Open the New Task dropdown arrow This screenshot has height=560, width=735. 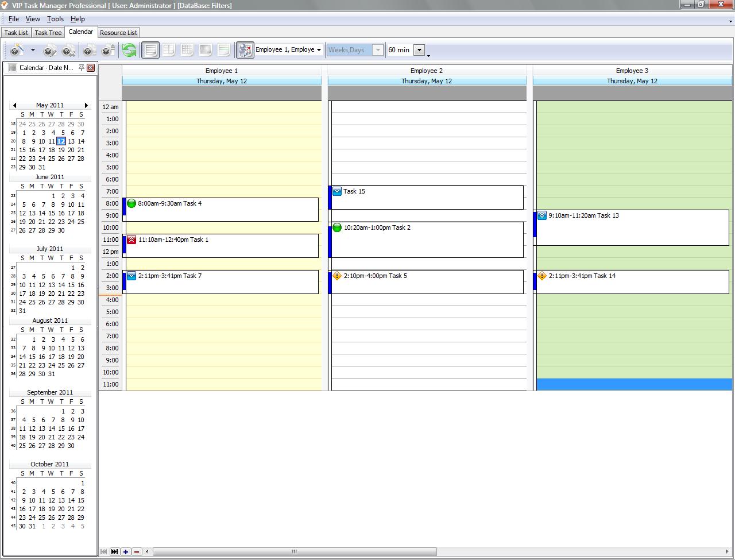click(x=33, y=51)
